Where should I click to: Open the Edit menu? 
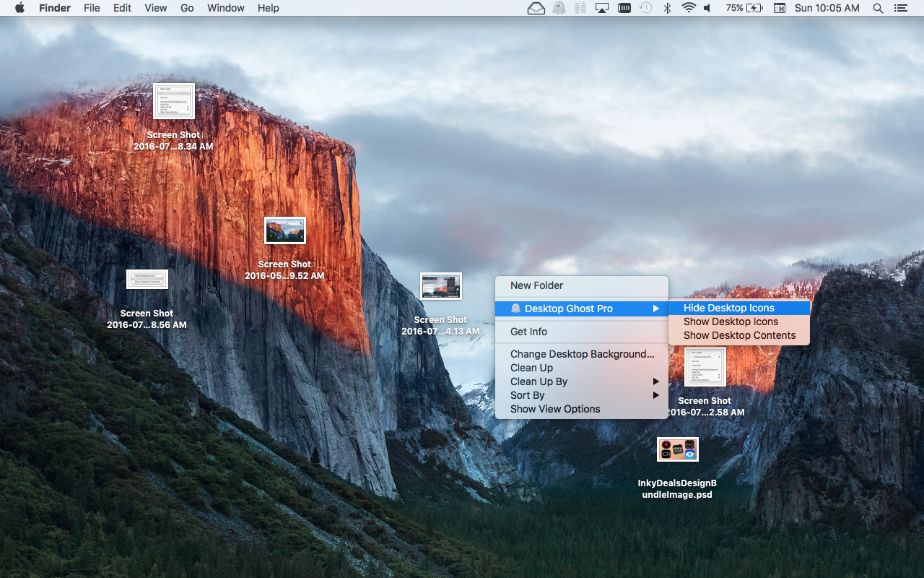(x=122, y=8)
